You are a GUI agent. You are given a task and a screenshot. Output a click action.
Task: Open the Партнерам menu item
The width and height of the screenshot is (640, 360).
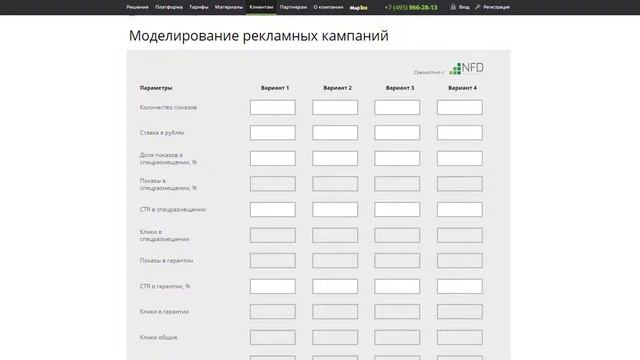tap(293, 7)
